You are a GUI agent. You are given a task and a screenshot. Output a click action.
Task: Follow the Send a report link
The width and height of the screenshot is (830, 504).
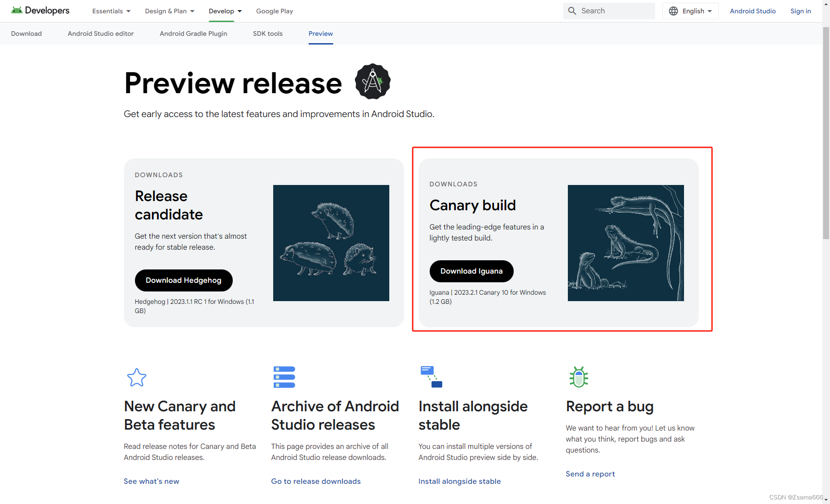(590, 474)
